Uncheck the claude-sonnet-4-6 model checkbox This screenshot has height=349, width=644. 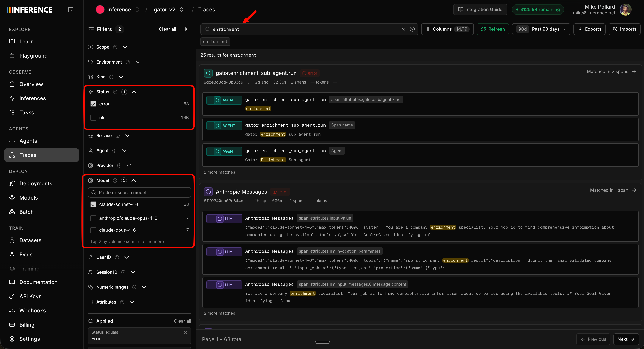93,204
